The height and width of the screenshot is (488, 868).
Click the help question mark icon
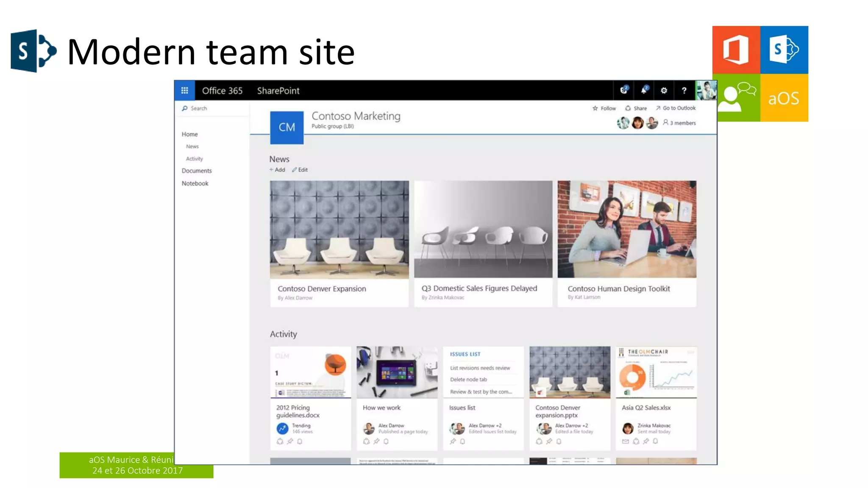pyautogui.click(x=684, y=90)
